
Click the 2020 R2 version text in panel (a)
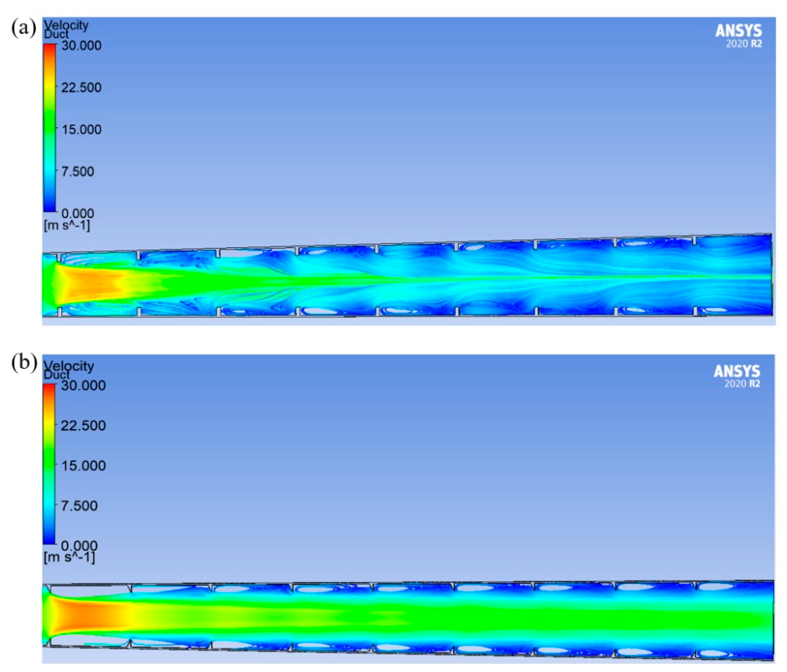click(x=743, y=44)
